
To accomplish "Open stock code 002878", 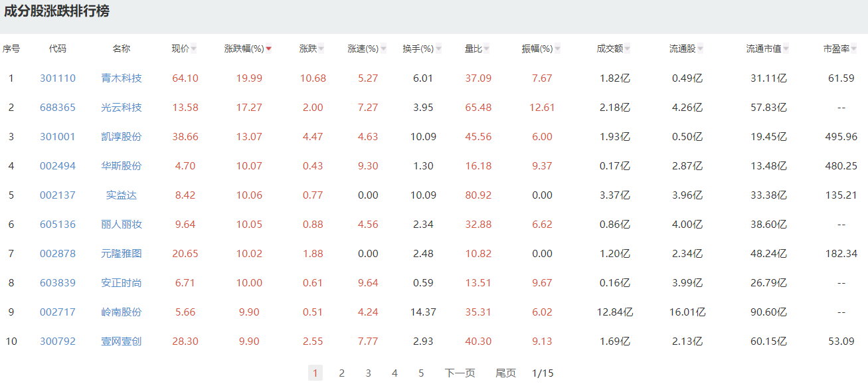I will coord(58,254).
